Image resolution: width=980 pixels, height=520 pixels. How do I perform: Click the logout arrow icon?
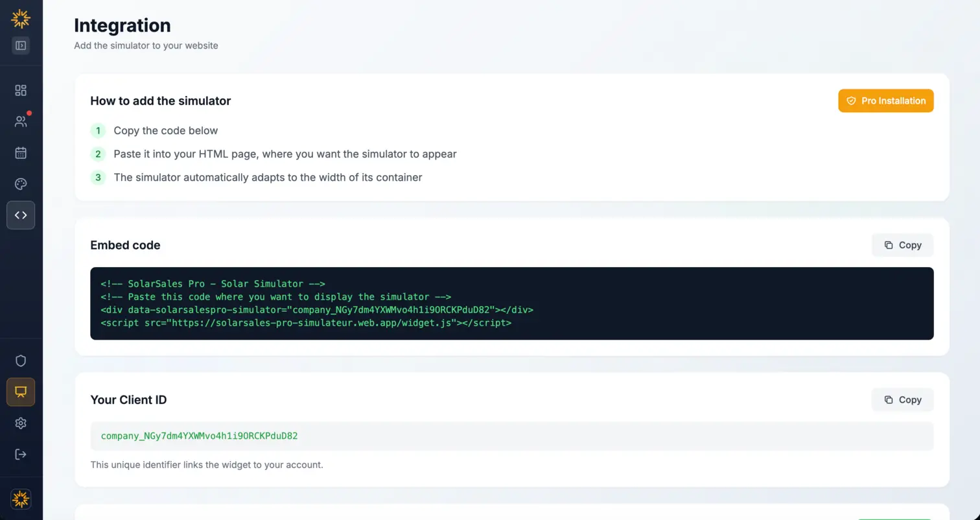pyautogui.click(x=21, y=454)
